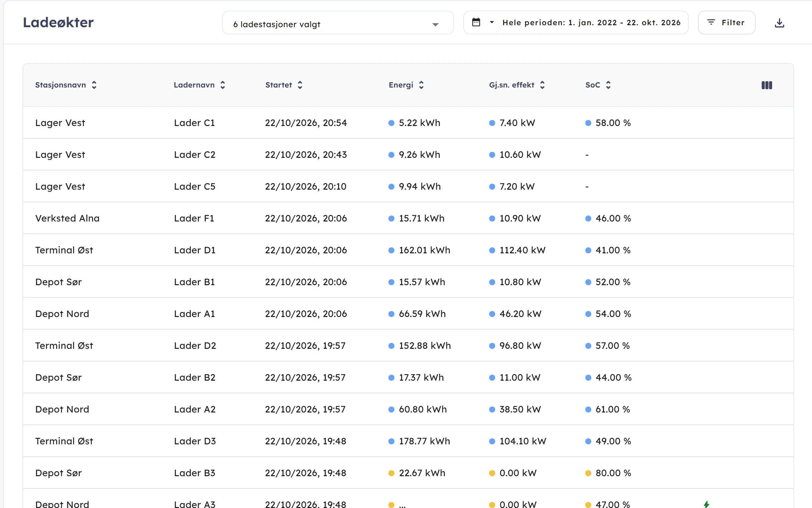Open date preset arrow next to calendar
Image resolution: width=812 pixels, height=508 pixels.
492,22
